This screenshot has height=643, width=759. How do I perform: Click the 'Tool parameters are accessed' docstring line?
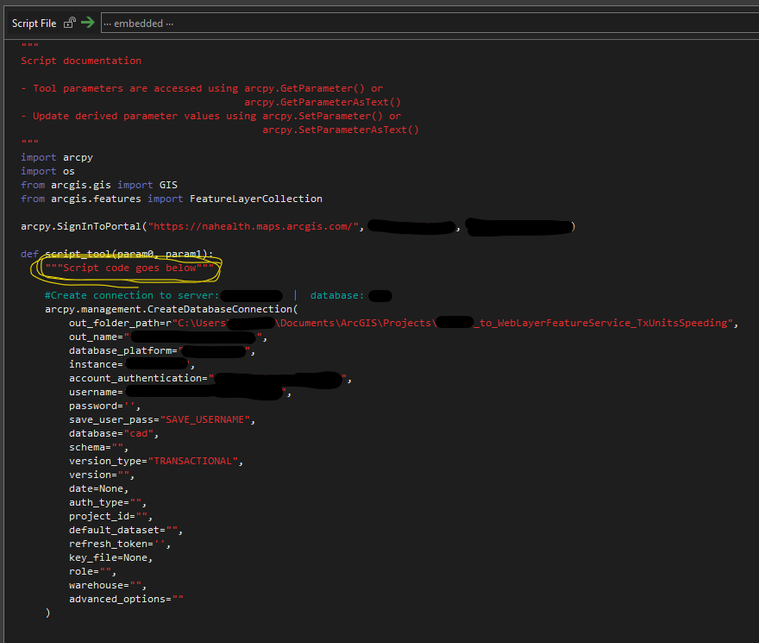pos(202,88)
